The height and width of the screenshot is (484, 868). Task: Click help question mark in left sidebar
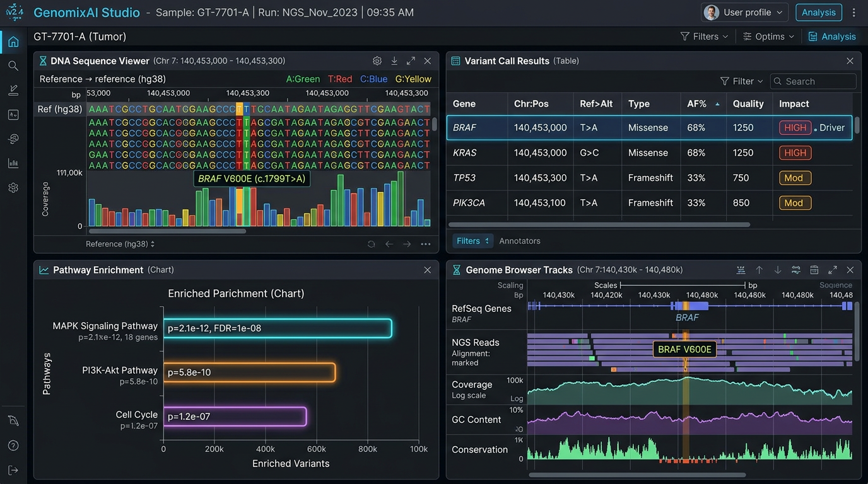click(13, 446)
